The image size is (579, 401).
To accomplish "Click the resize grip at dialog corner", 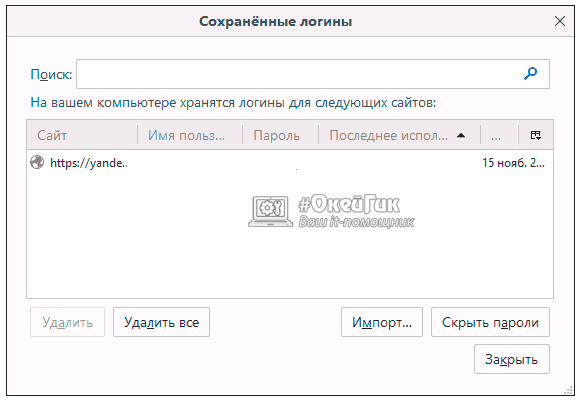I will pyautogui.click(x=568, y=391).
